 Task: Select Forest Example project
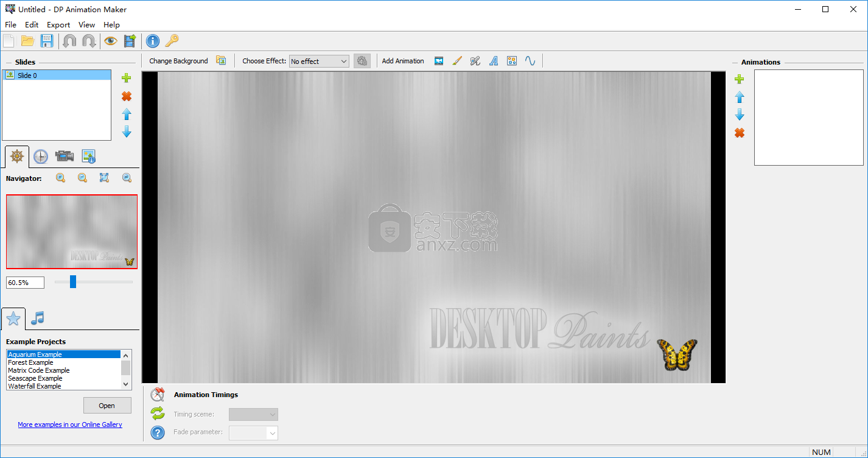(64, 362)
